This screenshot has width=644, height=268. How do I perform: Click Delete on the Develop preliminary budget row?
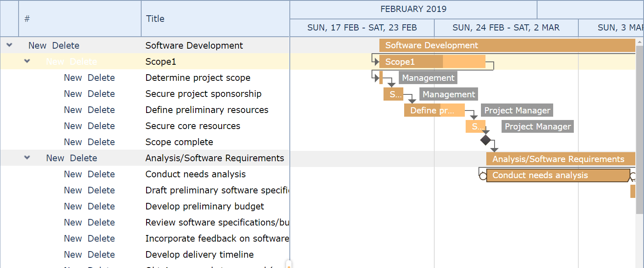tap(102, 206)
